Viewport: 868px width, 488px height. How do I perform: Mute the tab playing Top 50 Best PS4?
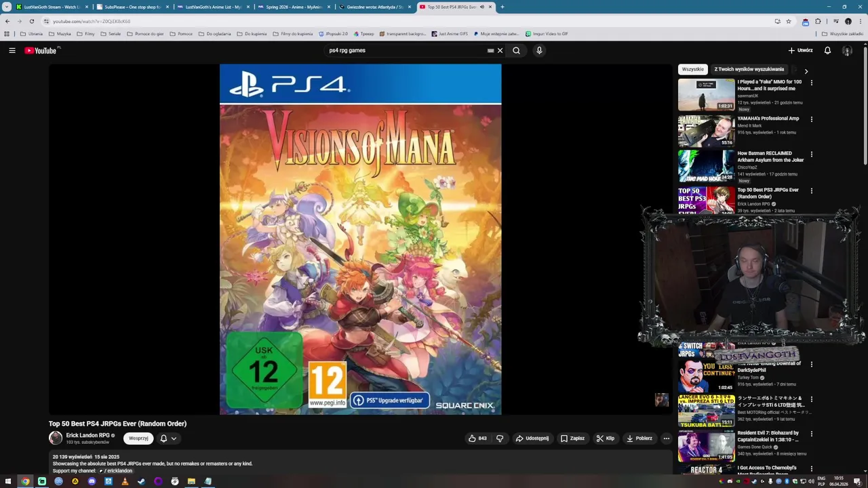[x=482, y=7]
